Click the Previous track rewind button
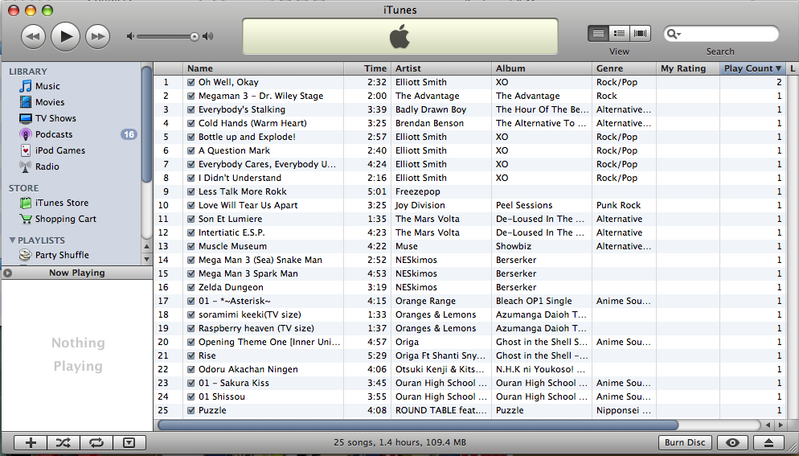 pyautogui.click(x=33, y=37)
